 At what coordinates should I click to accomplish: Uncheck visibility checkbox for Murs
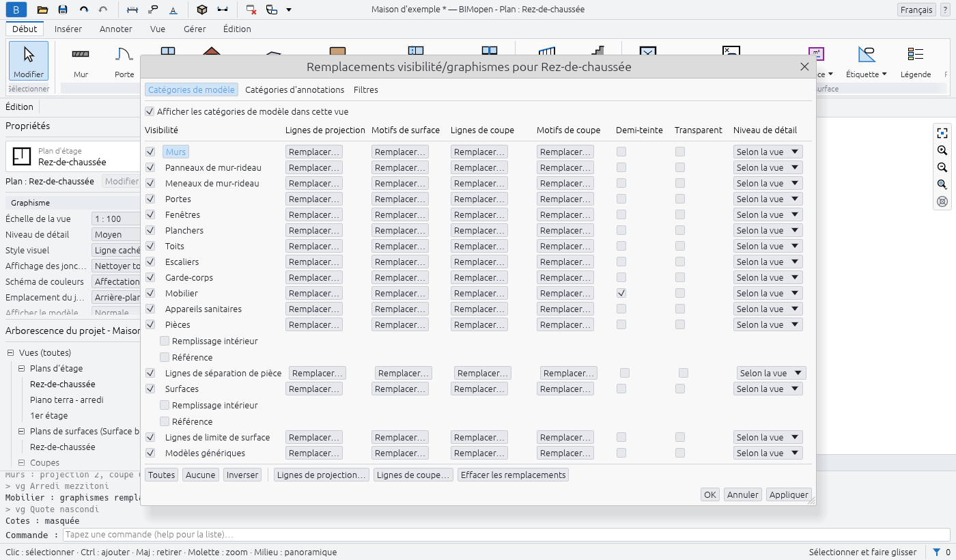point(150,152)
